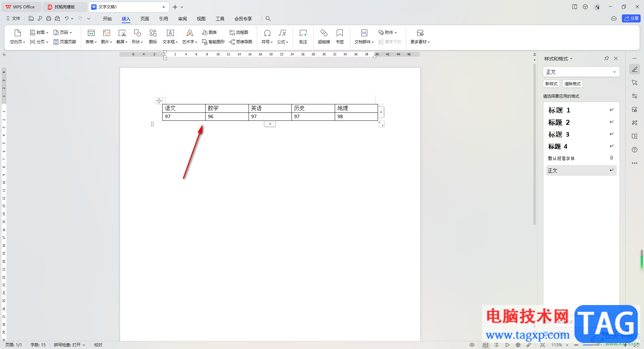Switch to the 找稻壳模板 tab
The width and height of the screenshot is (644, 349).
point(64,7)
